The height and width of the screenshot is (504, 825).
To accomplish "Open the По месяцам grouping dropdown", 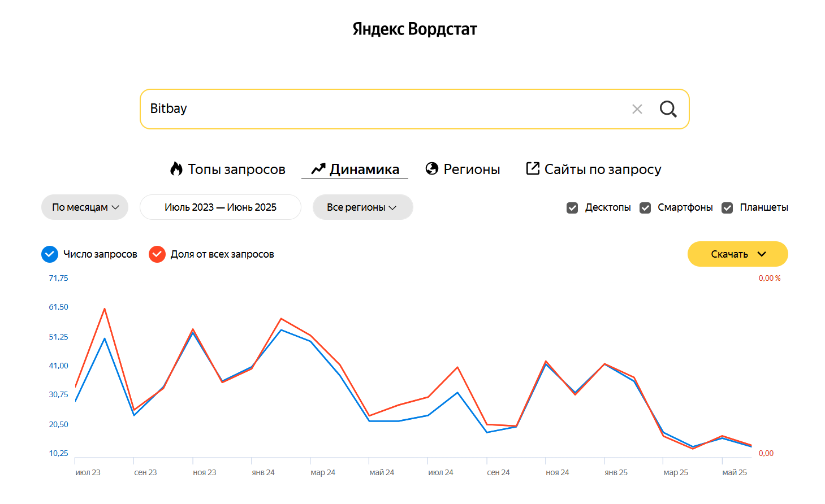I will coord(85,207).
